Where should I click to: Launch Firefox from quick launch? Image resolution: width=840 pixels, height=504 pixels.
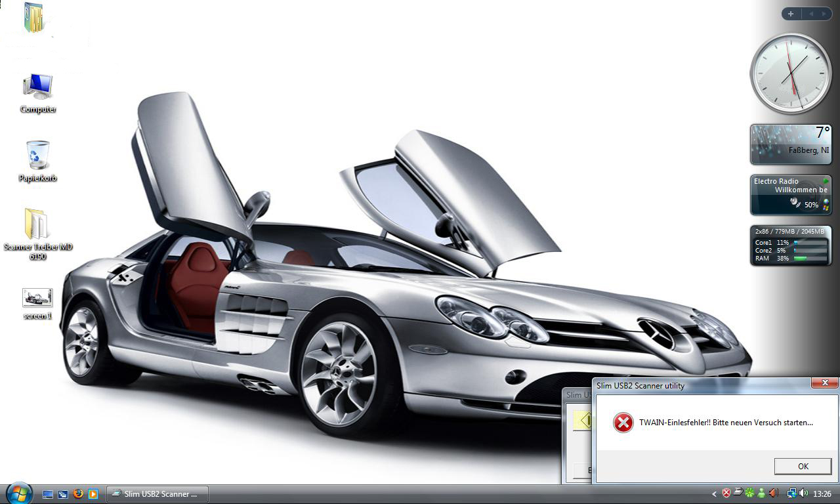click(x=78, y=493)
